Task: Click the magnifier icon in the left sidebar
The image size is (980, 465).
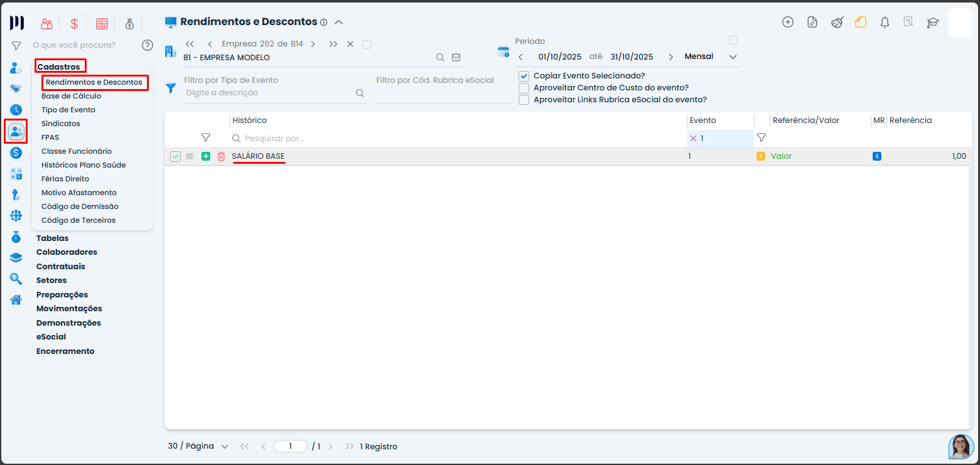Action: pyautogui.click(x=16, y=279)
